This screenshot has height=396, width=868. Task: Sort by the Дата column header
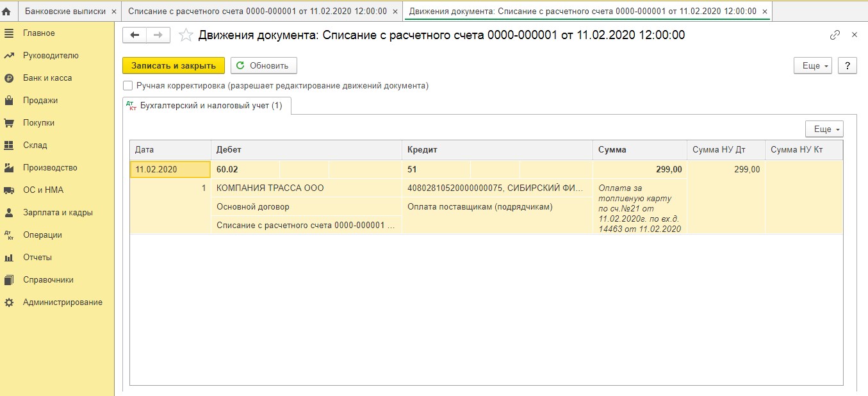[170, 150]
